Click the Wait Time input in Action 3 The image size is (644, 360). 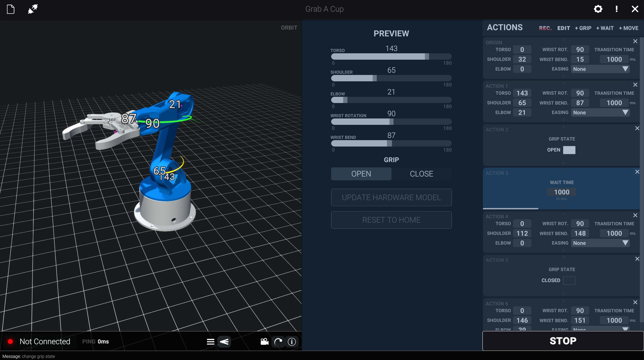point(561,192)
